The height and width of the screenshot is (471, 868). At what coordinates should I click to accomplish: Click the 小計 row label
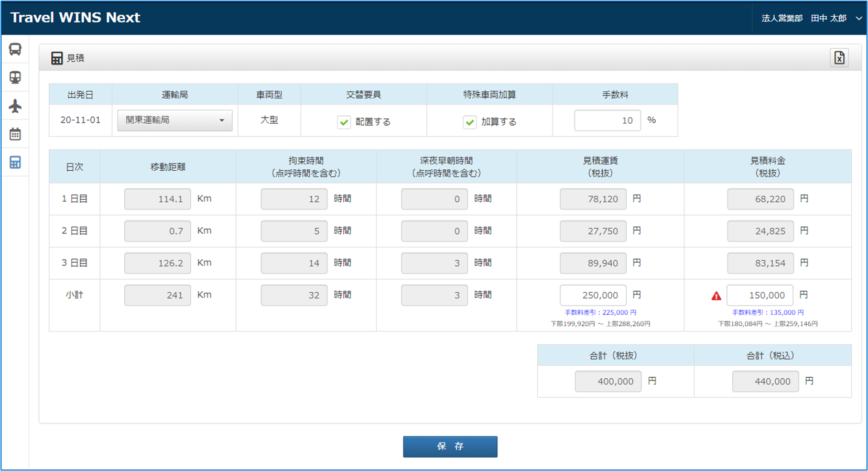click(74, 295)
